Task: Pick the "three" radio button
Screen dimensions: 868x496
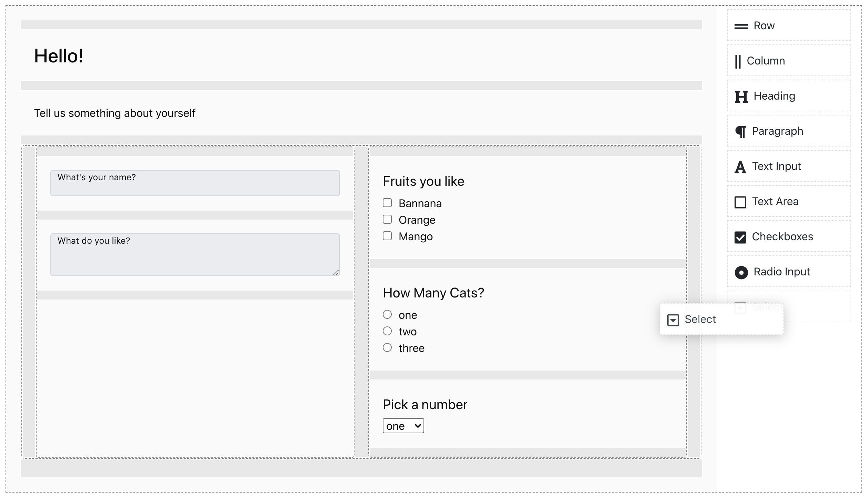Action: pos(387,347)
